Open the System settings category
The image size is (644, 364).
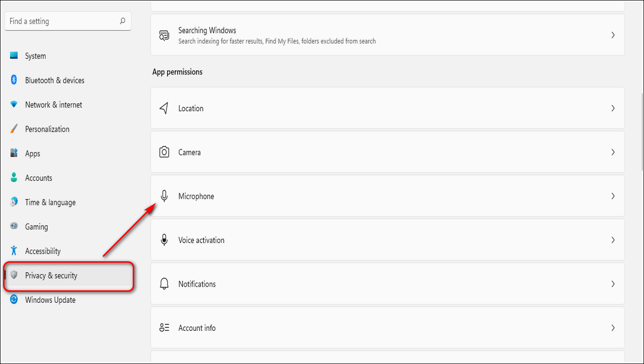click(x=35, y=56)
